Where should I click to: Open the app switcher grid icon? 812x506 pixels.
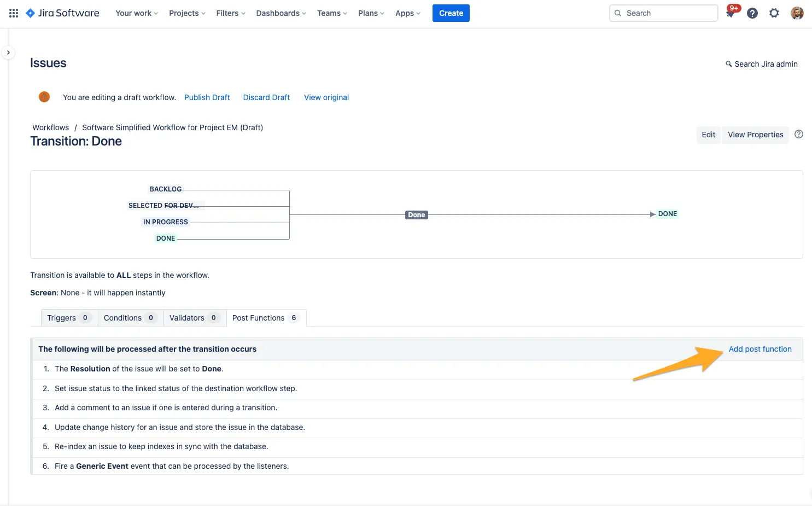pyautogui.click(x=14, y=13)
